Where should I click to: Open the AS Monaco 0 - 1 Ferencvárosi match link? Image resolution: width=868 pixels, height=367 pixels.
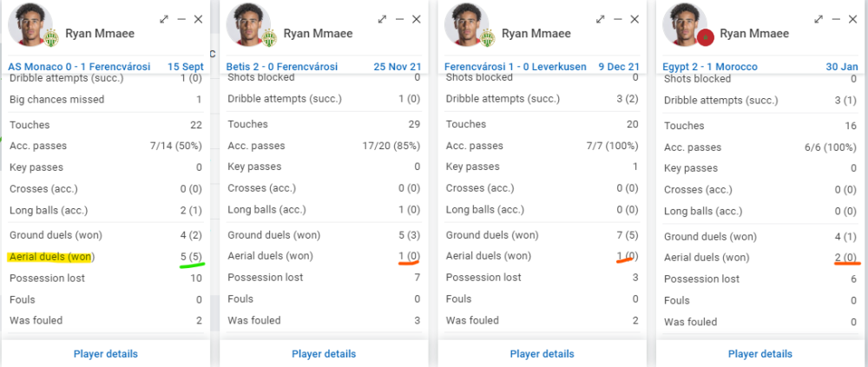tap(79, 67)
